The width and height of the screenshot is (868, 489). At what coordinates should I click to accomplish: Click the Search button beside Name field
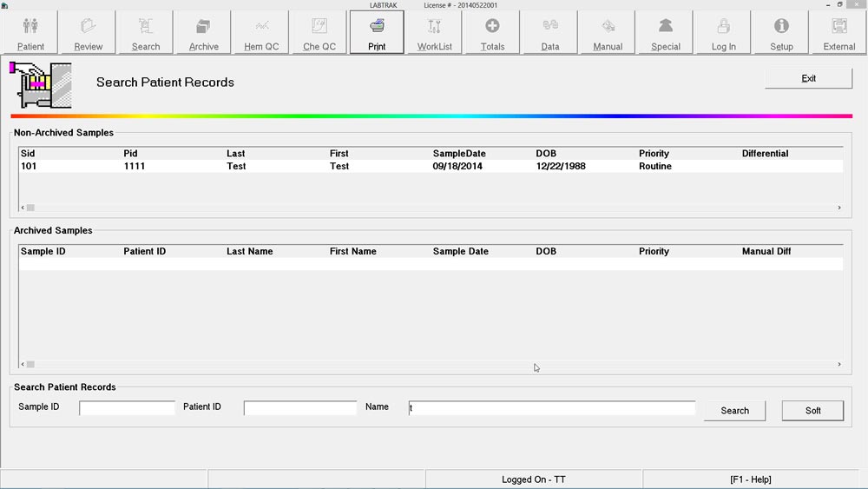click(x=734, y=410)
